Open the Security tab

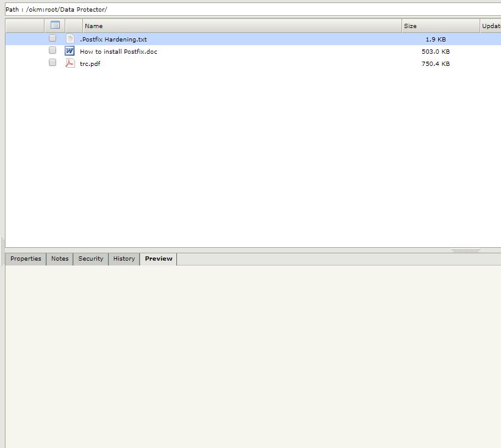click(91, 259)
